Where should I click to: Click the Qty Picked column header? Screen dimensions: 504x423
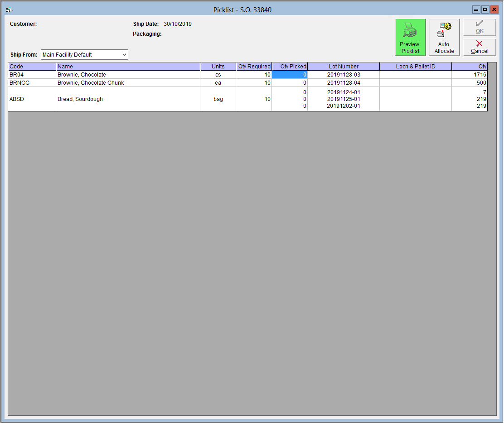[290, 67]
